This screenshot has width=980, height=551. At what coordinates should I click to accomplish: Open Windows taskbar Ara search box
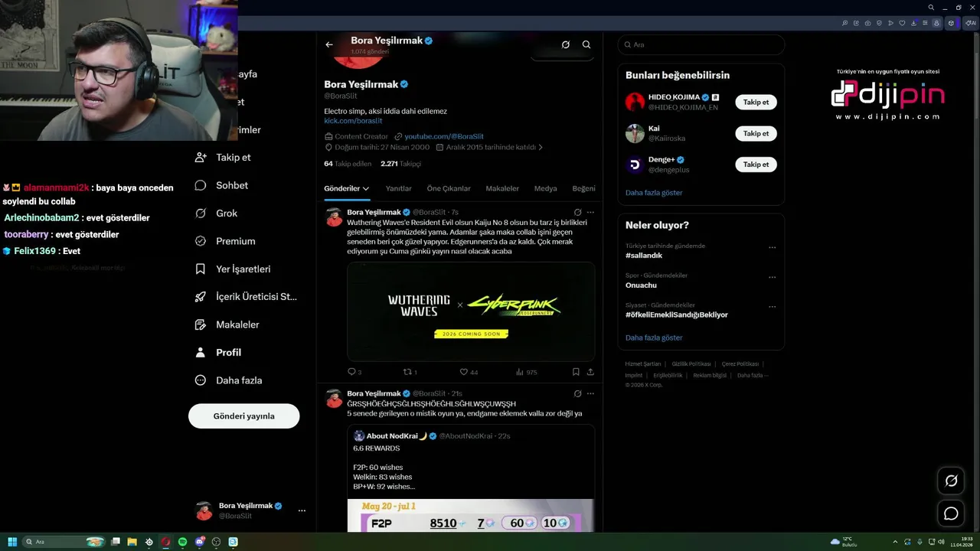pyautogui.click(x=64, y=542)
